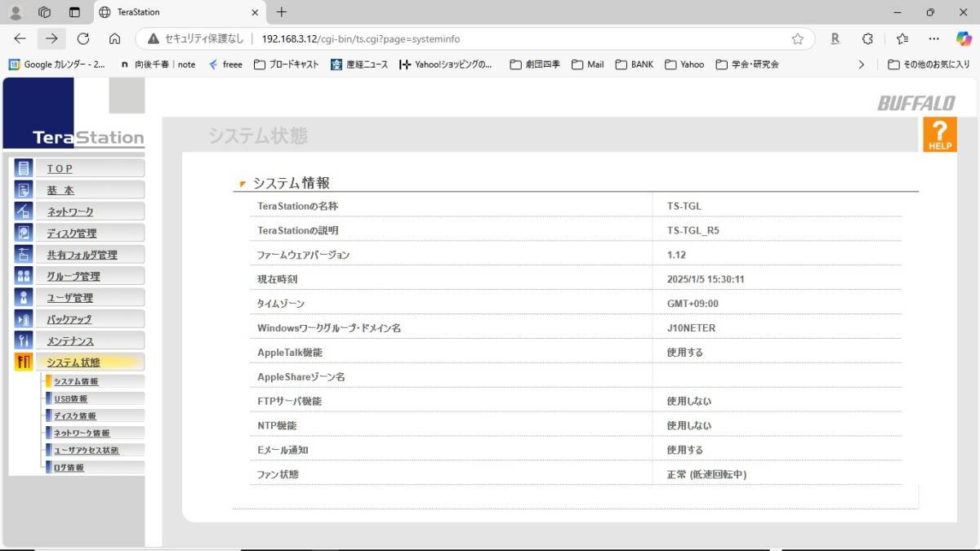This screenshot has width=980, height=551.
Task: Click the TeraStation logo banner
Action: click(73, 113)
